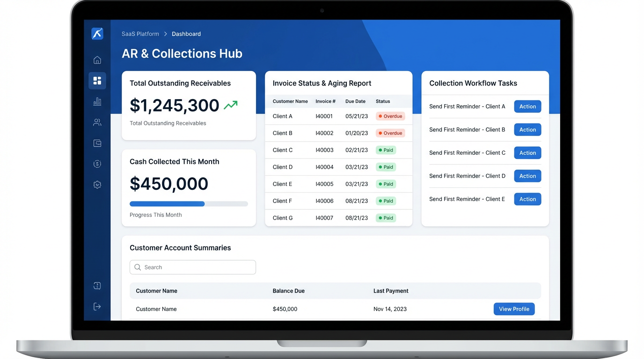Open the dollar coin payments icon
The height and width of the screenshot is (359, 644).
click(x=97, y=164)
